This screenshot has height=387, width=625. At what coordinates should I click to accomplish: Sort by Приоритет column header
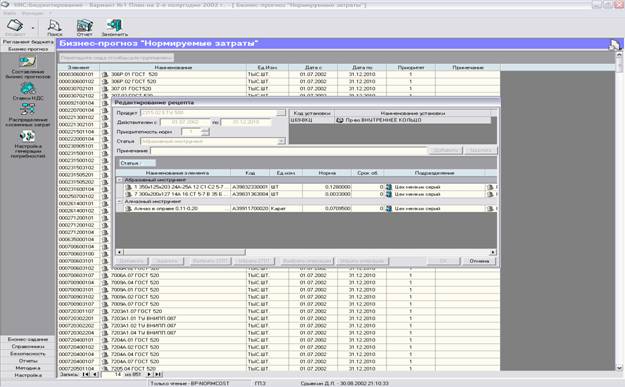[x=411, y=67]
